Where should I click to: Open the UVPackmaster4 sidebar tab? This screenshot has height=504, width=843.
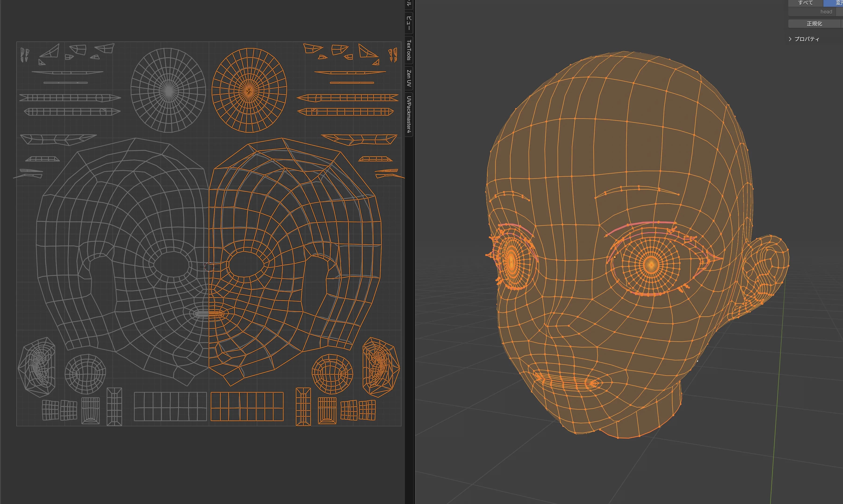point(409,114)
